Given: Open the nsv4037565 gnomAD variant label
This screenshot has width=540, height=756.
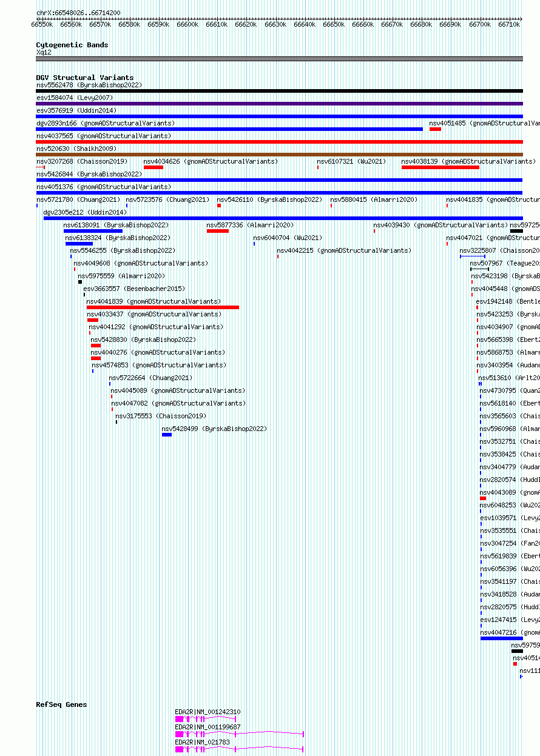Looking at the screenshot, I should [104, 136].
